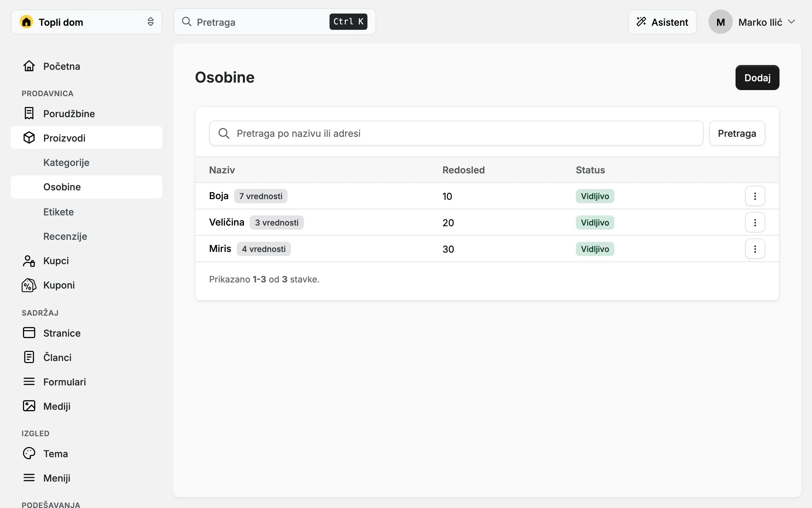Viewport: 812px width, 508px height.
Task: Click the magic wand Asistent button
Action: 662,22
